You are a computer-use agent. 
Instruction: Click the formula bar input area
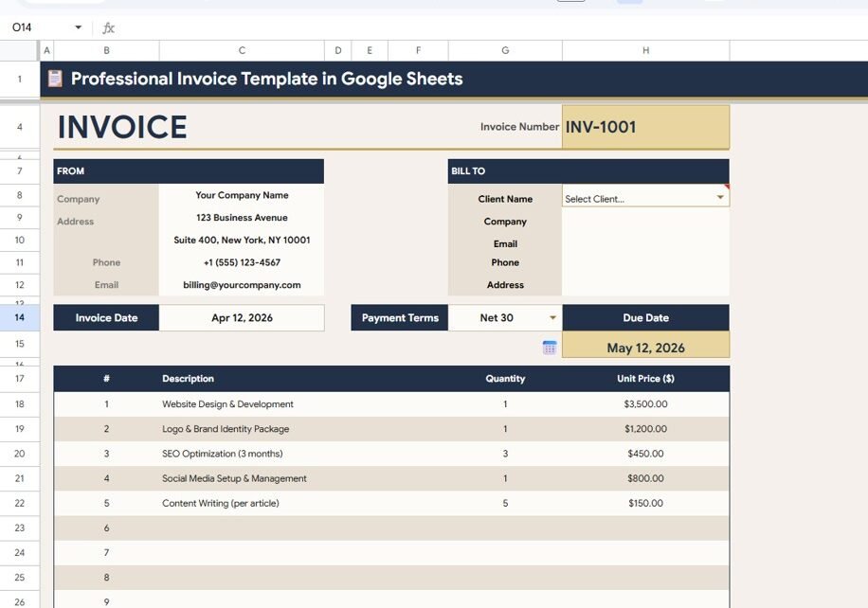pyautogui.click(x=474, y=28)
